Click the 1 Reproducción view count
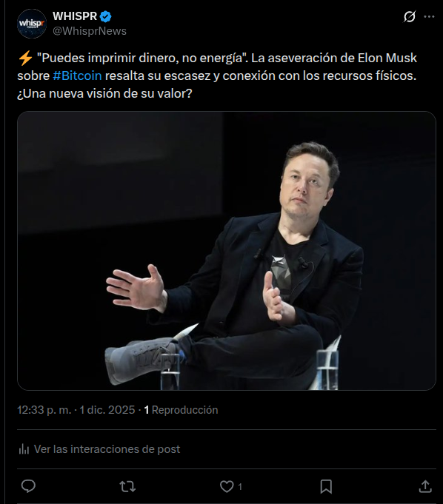 coord(181,410)
